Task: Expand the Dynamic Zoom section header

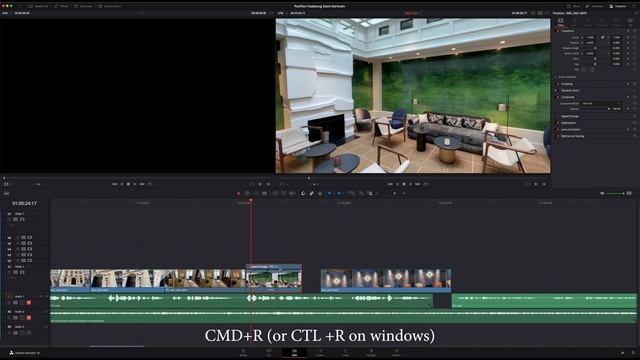Action: pos(570,90)
